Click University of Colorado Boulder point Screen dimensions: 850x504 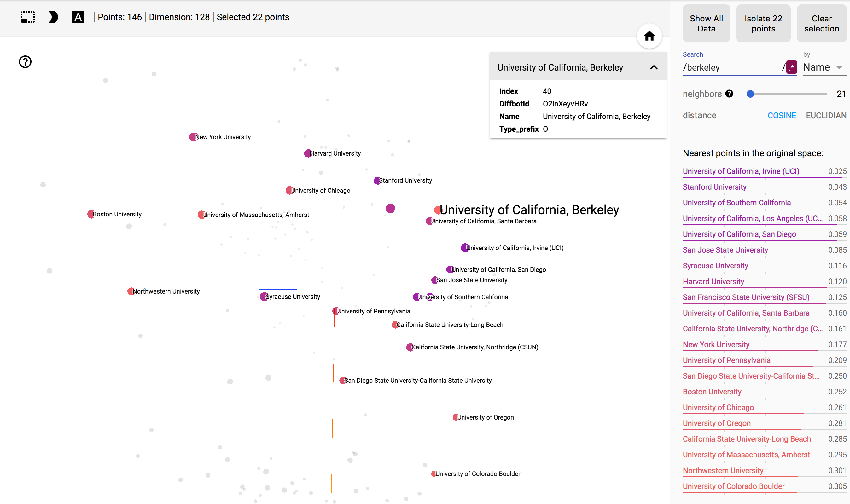pyautogui.click(x=434, y=474)
